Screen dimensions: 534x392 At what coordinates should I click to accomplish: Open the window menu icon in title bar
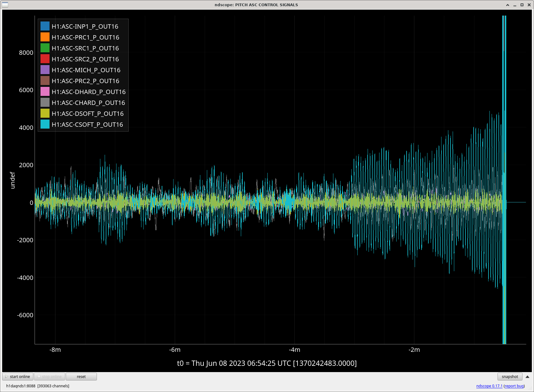[5, 5]
